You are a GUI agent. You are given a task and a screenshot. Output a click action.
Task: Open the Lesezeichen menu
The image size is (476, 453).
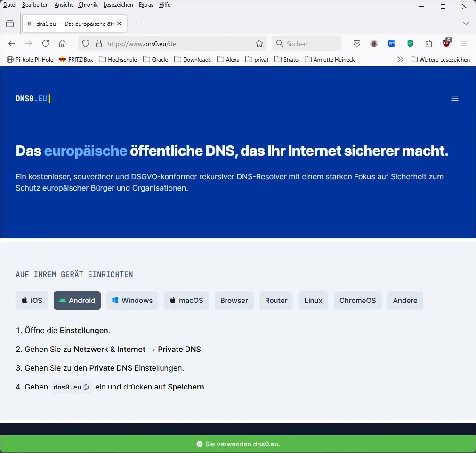pos(118,5)
